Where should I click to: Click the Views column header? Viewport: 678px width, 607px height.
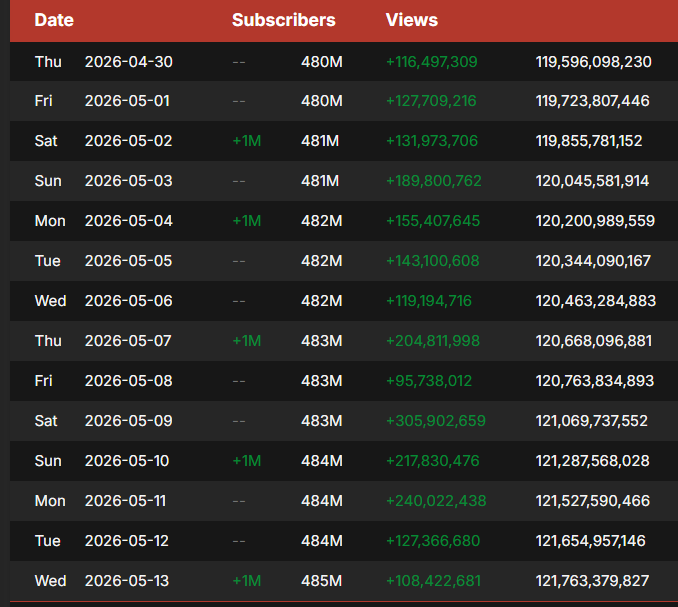(412, 20)
